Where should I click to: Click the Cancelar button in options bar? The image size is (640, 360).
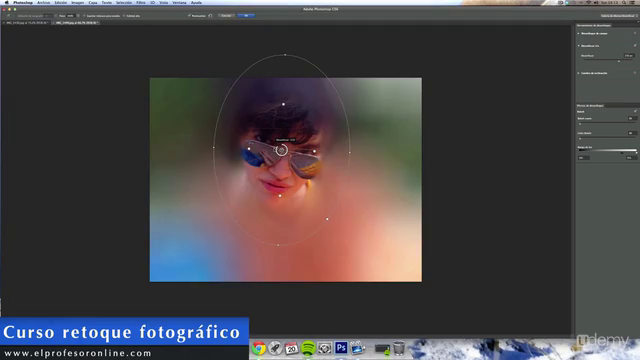(x=227, y=16)
